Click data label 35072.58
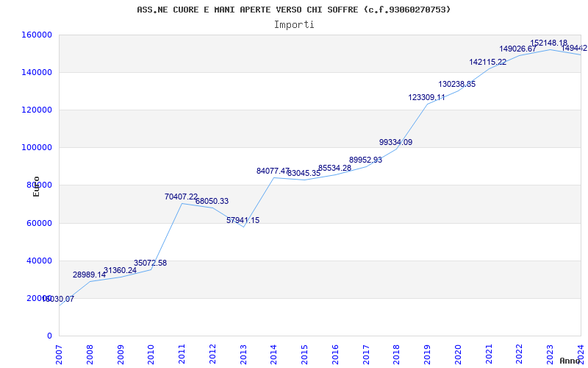 click(151, 263)
